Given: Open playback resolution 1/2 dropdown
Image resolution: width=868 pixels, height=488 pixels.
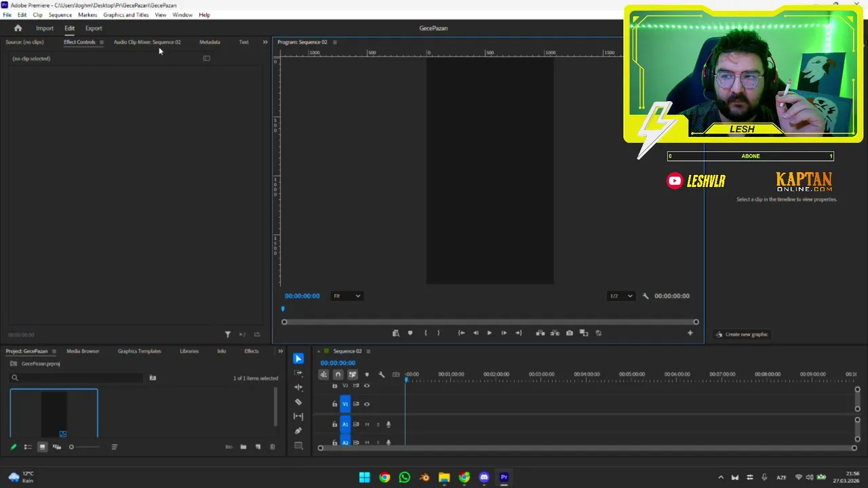Looking at the screenshot, I should pos(621,296).
